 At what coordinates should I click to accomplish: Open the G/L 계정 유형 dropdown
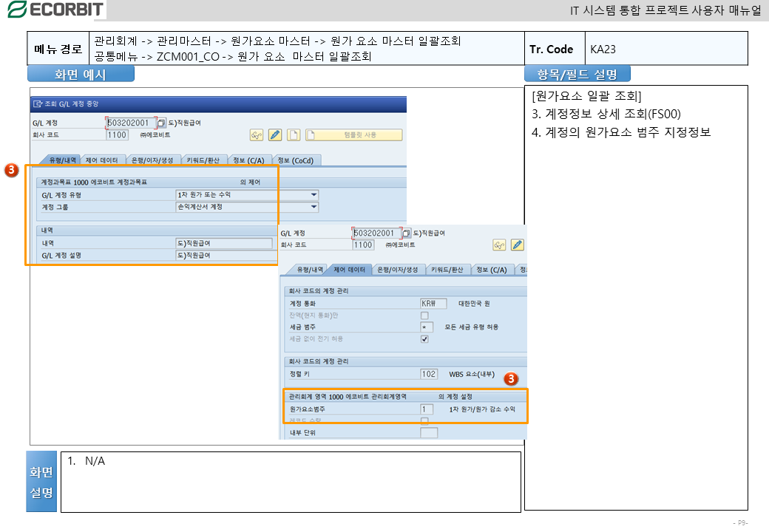click(314, 194)
